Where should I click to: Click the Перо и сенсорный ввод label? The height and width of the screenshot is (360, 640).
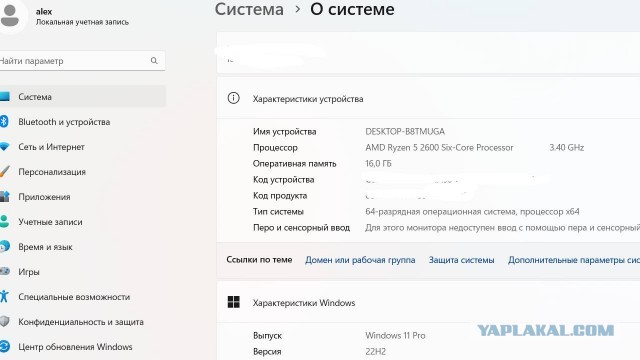click(x=301, y=227)
